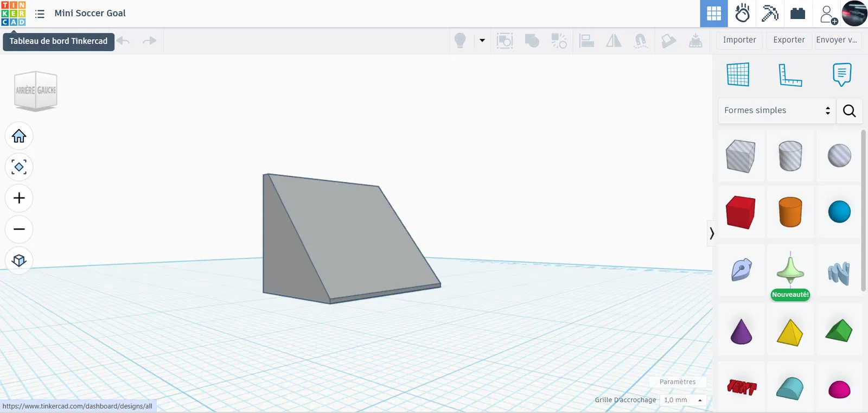
Task: Invite a collaborator with the add-person icon
Action: click(x=828, y=15)
